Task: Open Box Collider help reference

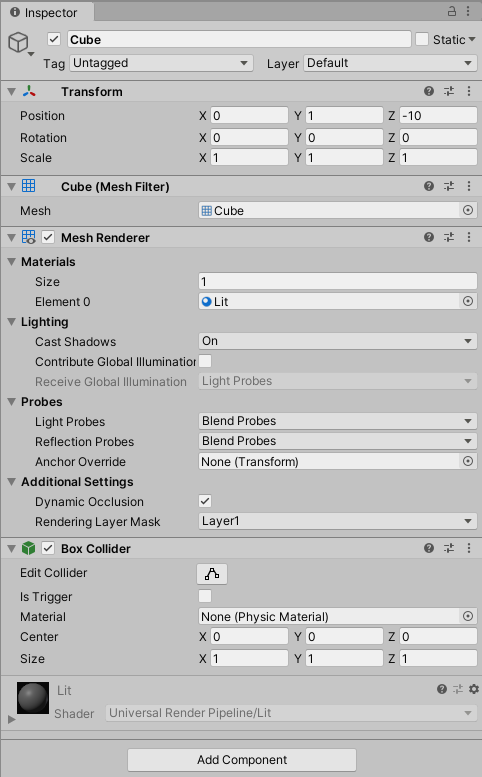Action: pyautogui.click(x=429, y=548)
